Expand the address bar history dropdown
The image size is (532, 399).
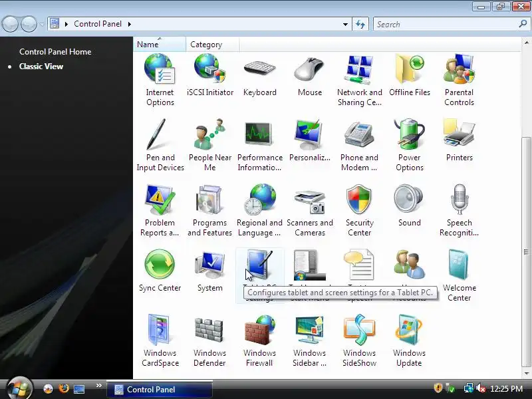(345, 25)
